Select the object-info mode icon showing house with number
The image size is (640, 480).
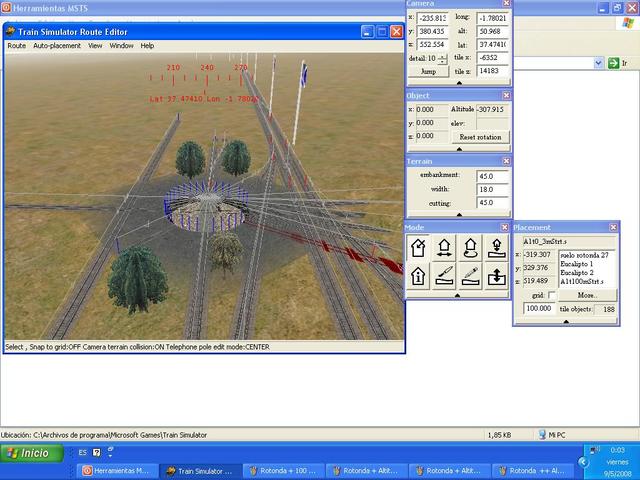(420, 277)
